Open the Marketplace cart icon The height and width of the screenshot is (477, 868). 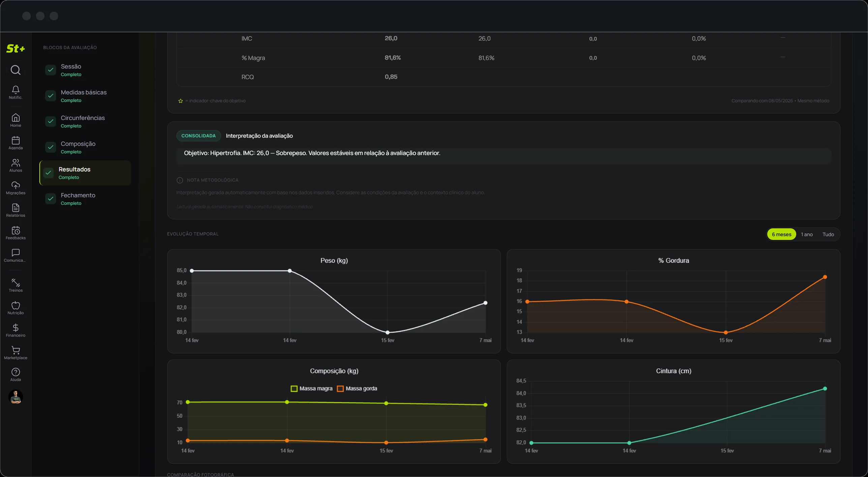coord(16,350)
